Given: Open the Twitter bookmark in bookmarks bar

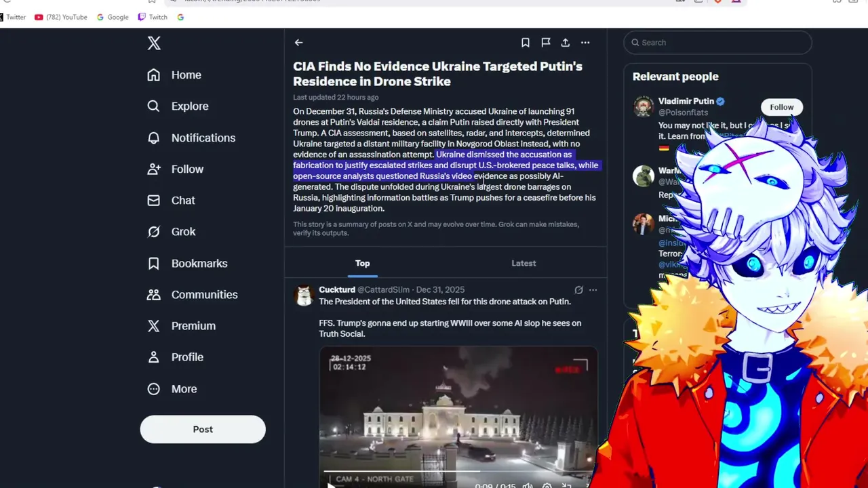Looking at the screenshot, I should (x=12, y=17).
